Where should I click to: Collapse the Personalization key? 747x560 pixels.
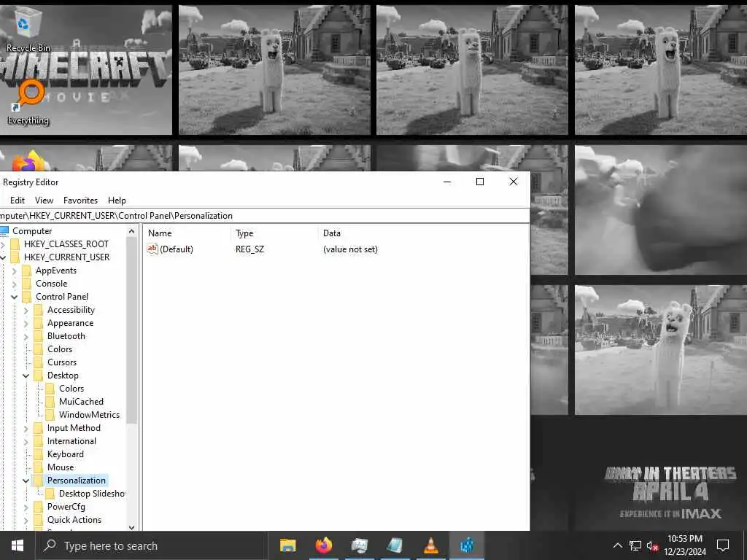tap(26, 481)
